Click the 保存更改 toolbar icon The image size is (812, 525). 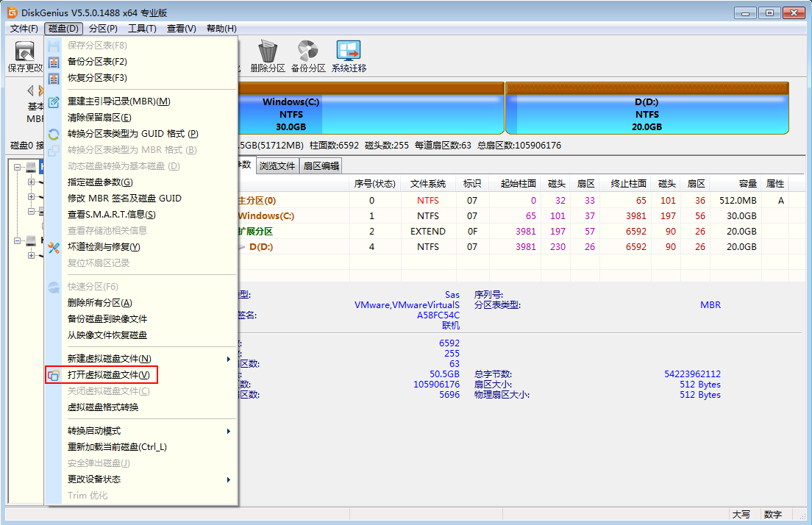coord(25,51)
